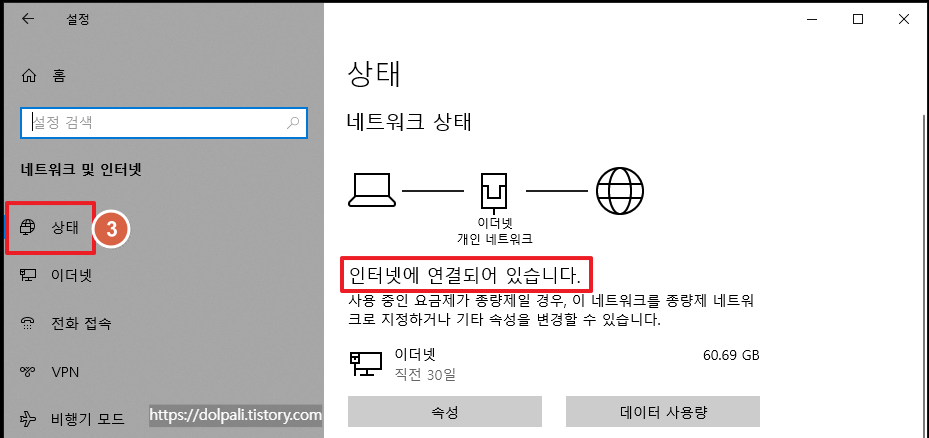
Task: Click the airplane icon beside 비행기 모드
Action: pyautogui.click(x=28, y=420)
